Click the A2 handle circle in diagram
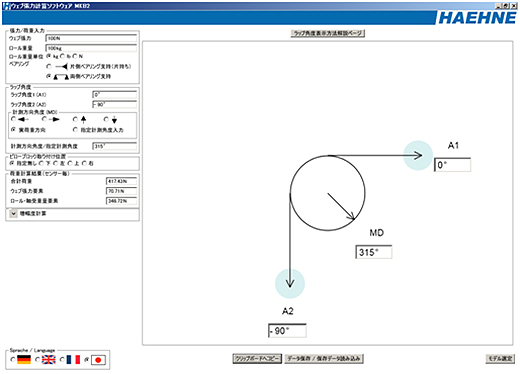 pos(290,283)
